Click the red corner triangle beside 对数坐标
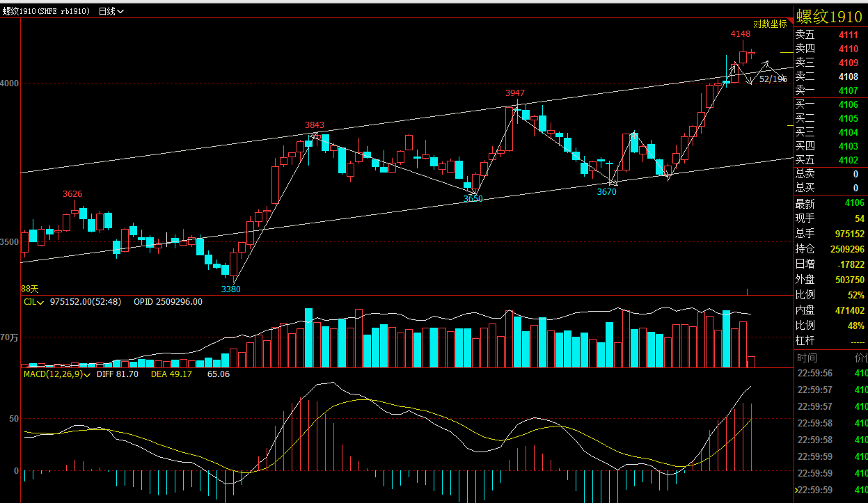The height and width of the screenshot is (503, 868). [x=789, y=22]
